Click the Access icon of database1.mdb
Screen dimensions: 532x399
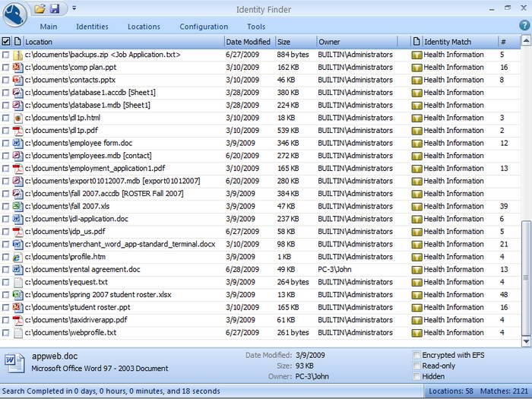[17, 105]
